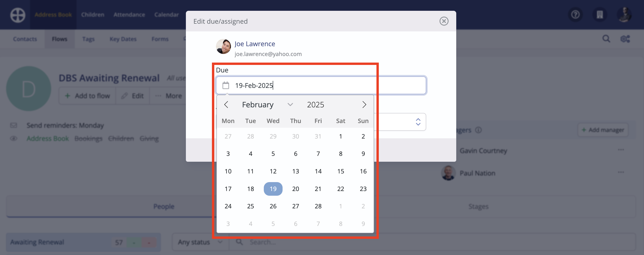Switch to the Key Dates tab
The height and width of the screenshot is (255, 644).
point(123,39)
